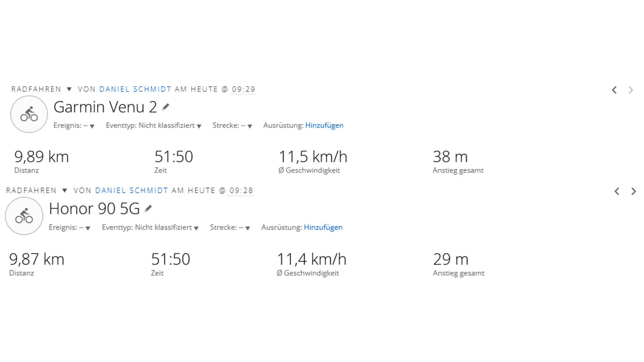Go to previous activity from Honor 90 5G
The width and height of the screenshot is (644, 362).
617,191
